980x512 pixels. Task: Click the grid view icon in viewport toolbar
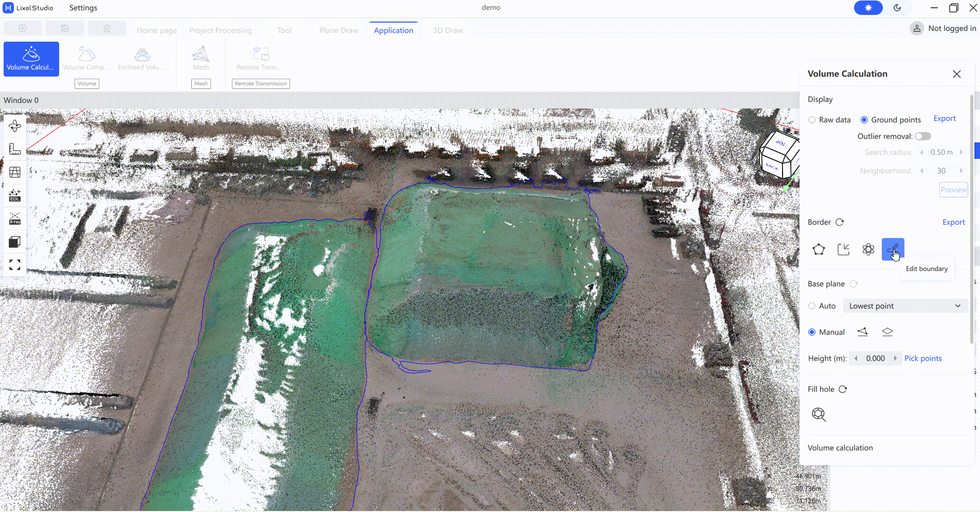tap(15, 172)
